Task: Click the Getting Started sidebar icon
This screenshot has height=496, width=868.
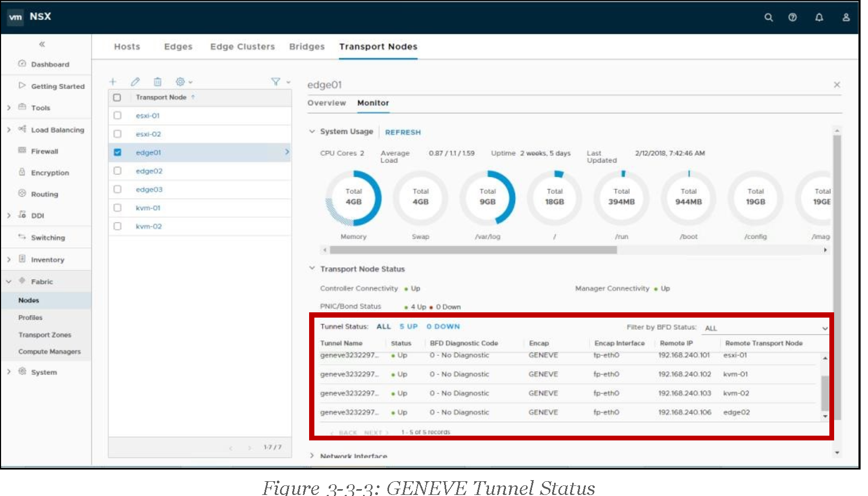Action: point(22,85)
